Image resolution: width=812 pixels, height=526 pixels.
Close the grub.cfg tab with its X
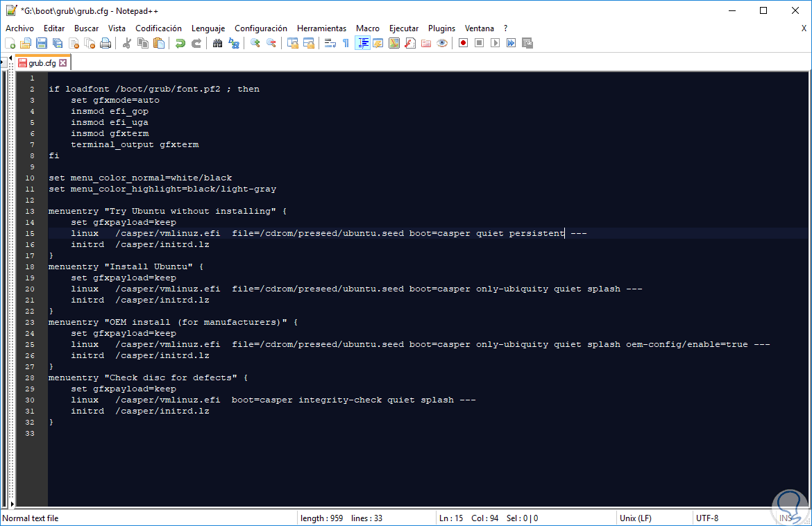pyautogui.click(x=62, y=63)
